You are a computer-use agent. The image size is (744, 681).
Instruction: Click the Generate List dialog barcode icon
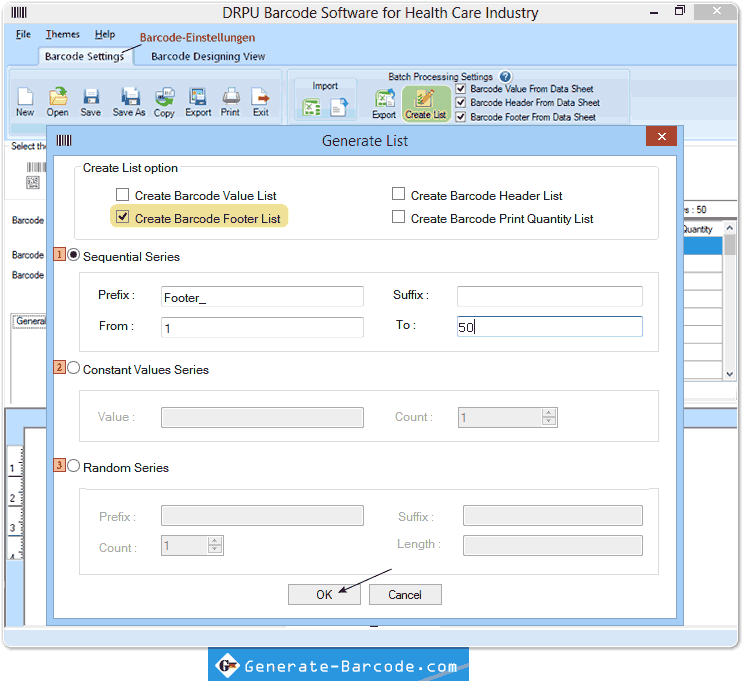(x=64, y=140)
